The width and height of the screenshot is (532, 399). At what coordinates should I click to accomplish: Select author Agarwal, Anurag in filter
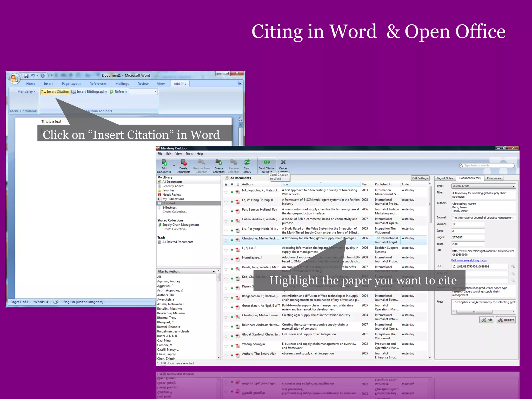(168, 281)
